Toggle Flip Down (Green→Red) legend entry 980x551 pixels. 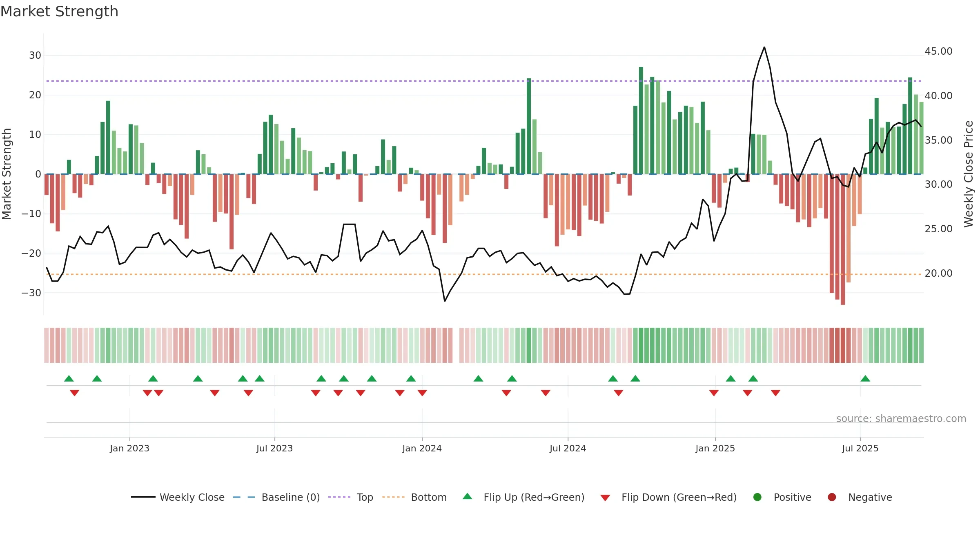coord(668,497)
